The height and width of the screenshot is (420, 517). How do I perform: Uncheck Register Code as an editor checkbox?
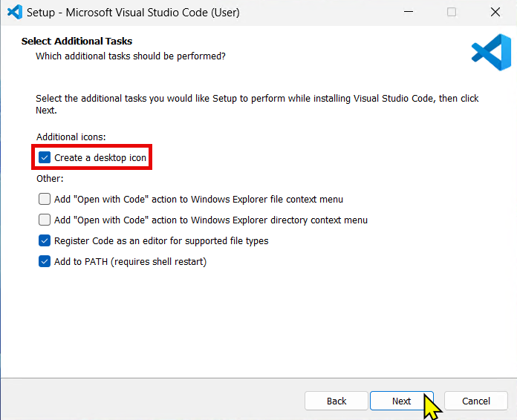point(45,240)
